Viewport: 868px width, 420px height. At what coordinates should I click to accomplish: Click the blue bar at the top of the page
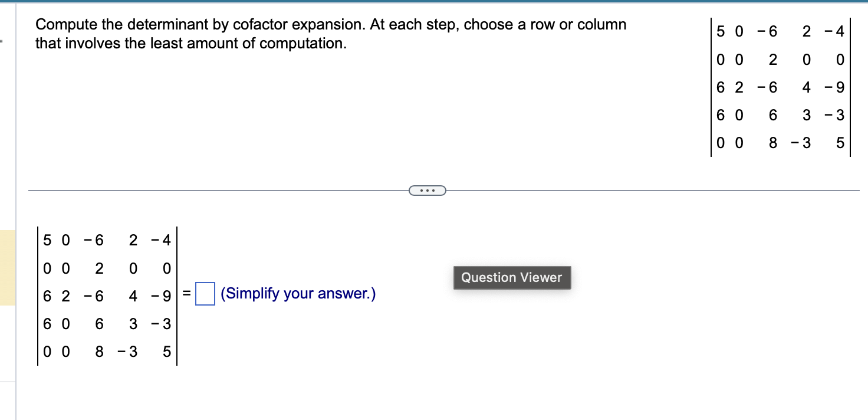[434, 2]
